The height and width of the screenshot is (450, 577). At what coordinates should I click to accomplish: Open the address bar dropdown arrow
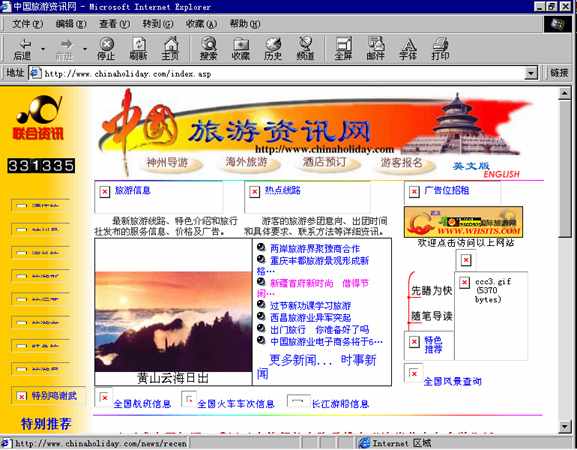coord(531,73)
